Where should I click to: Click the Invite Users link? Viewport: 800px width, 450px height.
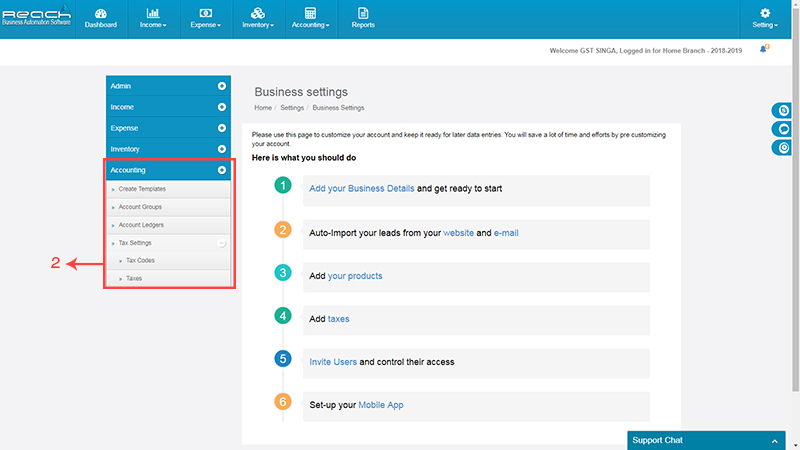pos(333,362)
